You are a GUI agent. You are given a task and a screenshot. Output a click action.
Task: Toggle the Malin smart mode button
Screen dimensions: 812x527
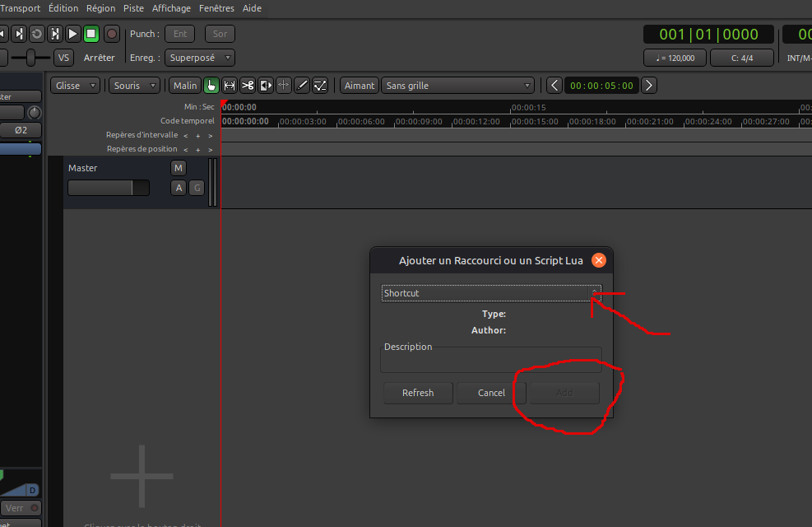184,86
